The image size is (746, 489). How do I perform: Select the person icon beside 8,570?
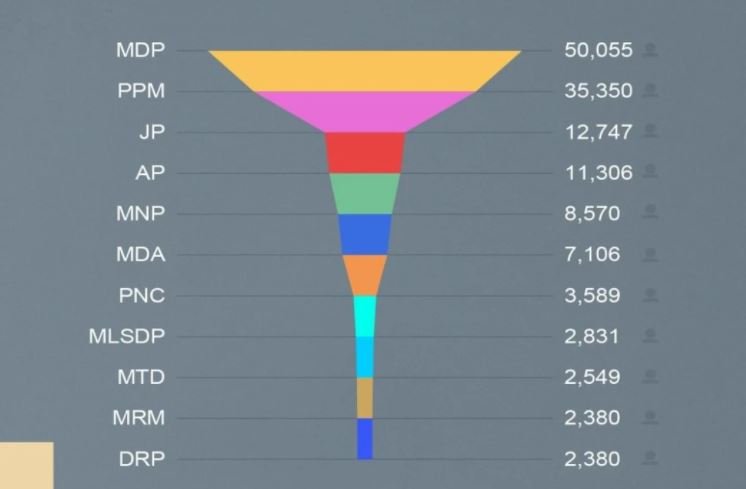(x=652, y=213)
